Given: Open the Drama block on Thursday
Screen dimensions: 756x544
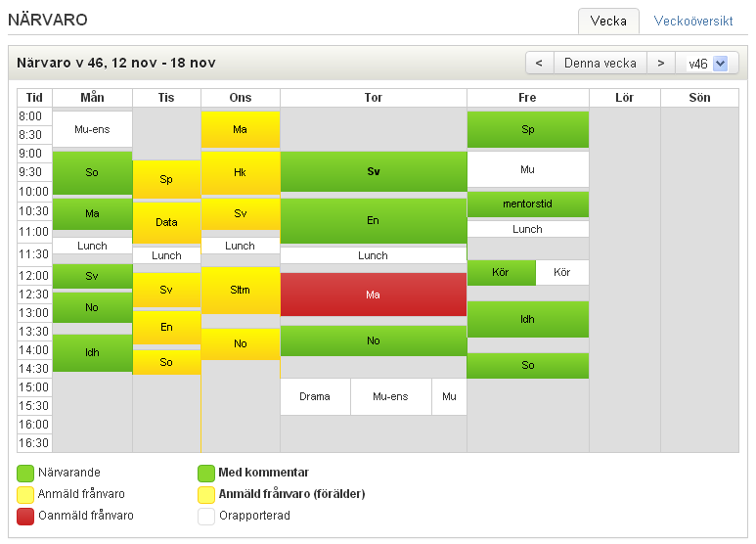Looking at the screenshot, I should (315, 396).
